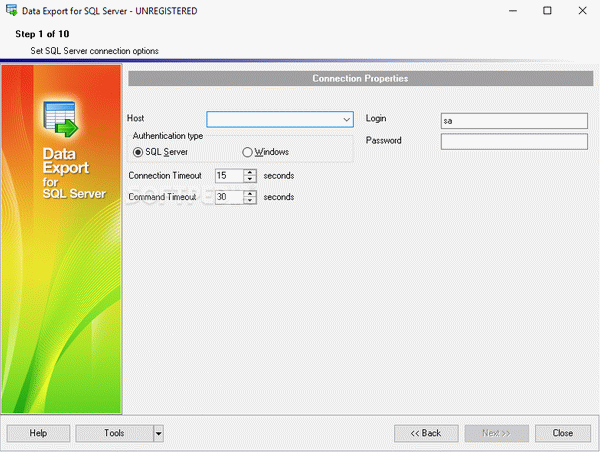
Task: Click into the Password field
Action: point(514,141)
